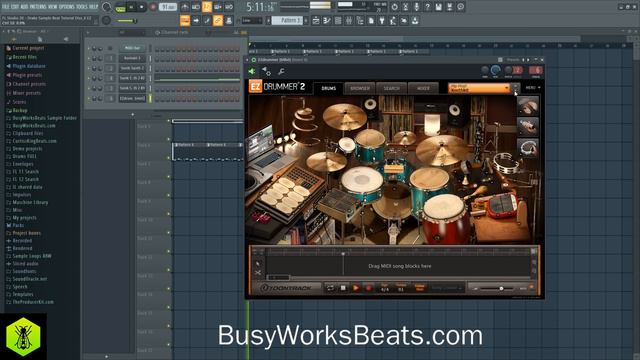Toggle Follow Host in EZdrummer
640x360 pixels.
420,288
